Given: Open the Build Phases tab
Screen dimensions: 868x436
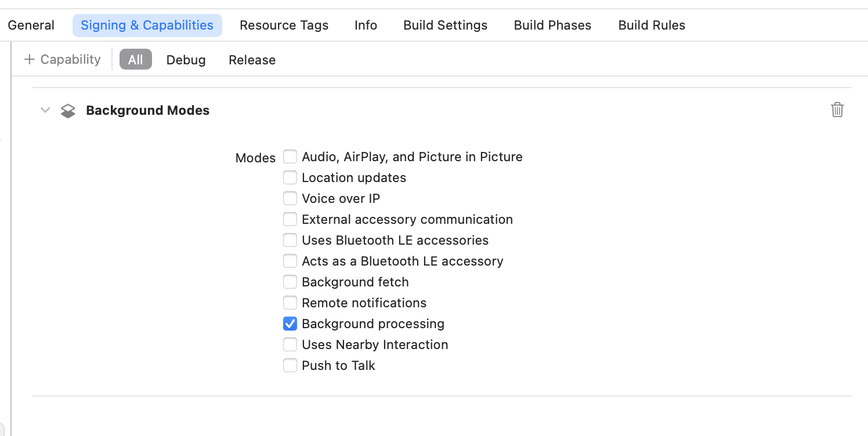Looking at the screenshot, I should [x=552, y=26].
